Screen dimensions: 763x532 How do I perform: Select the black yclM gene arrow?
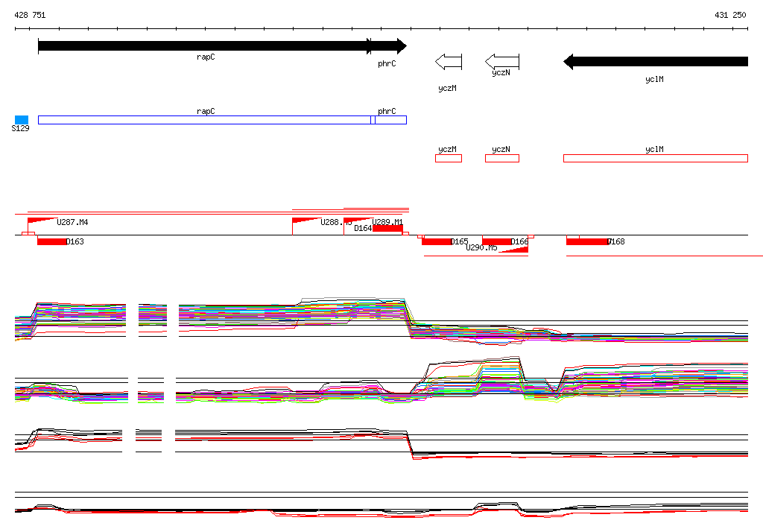tap(656, 62)
